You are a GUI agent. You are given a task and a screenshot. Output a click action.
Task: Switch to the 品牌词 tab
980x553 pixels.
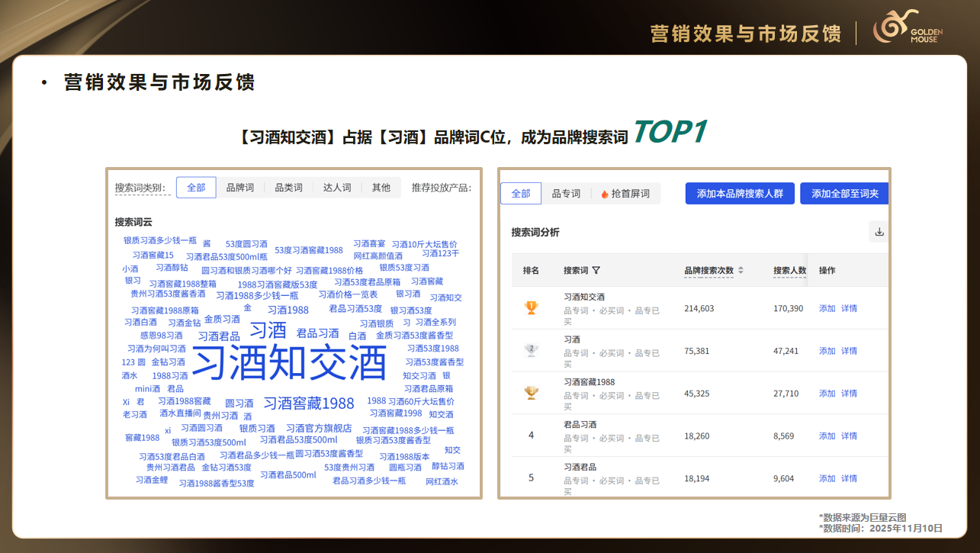tap(240, 188)
